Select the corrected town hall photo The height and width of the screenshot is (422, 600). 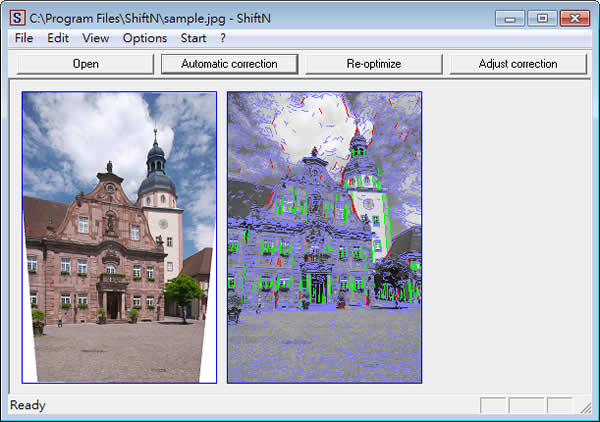click(x=119, y=237)
